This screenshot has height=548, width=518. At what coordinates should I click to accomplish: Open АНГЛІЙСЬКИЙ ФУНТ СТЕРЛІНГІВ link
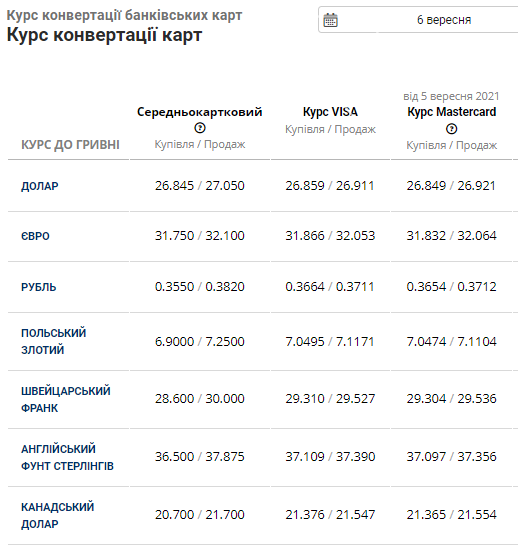tap(67, 457)
